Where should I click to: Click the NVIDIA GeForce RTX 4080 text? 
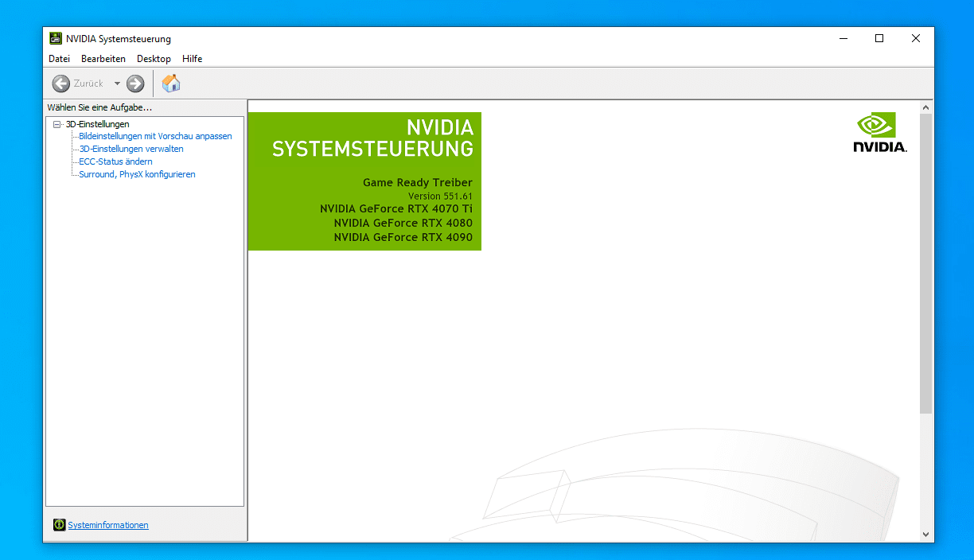click(403, 223)
